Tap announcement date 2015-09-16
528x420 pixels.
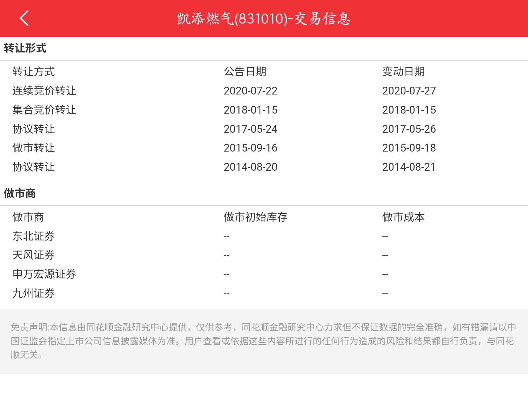tap(251, 148)
